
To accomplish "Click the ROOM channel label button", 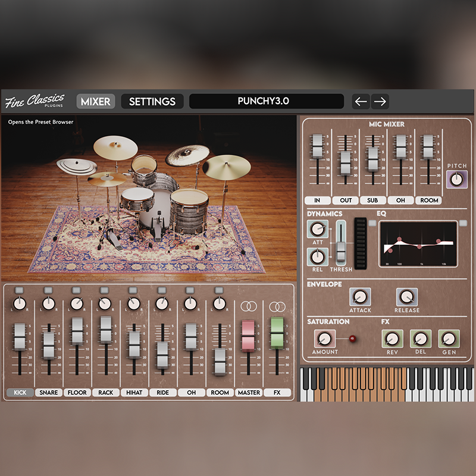I will click(x=220, y=393).
